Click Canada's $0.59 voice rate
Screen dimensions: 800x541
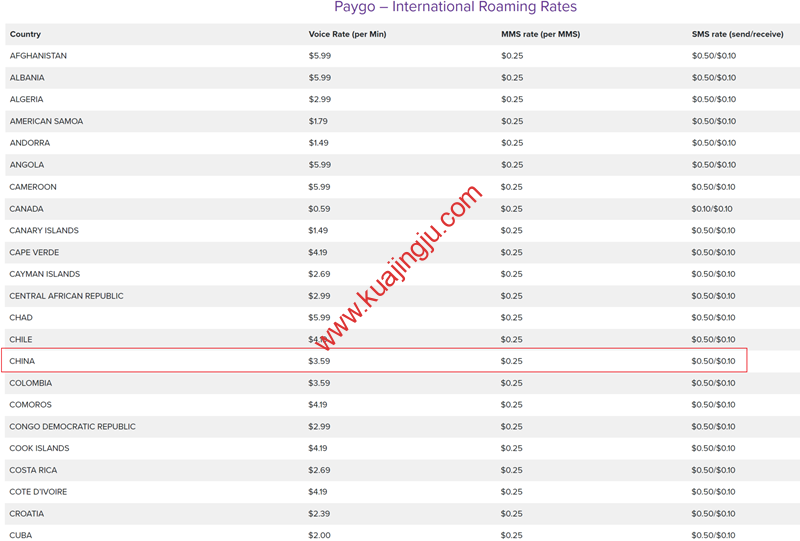pyautogui.click(x=319, y=209)
